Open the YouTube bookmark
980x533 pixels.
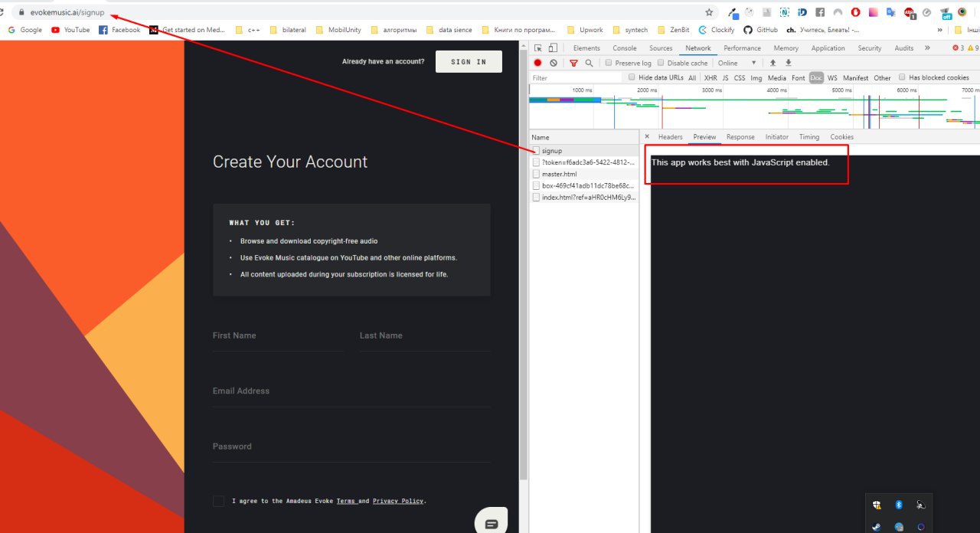tap(70, 30)
